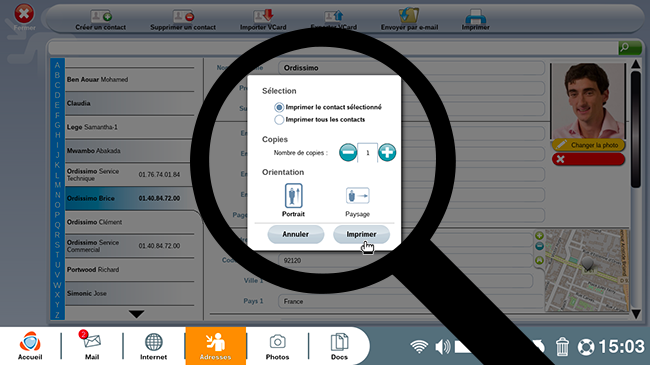Click Créer un contact toolbar icon
Screen dimensions: 650x365
[x=101, y=16]
